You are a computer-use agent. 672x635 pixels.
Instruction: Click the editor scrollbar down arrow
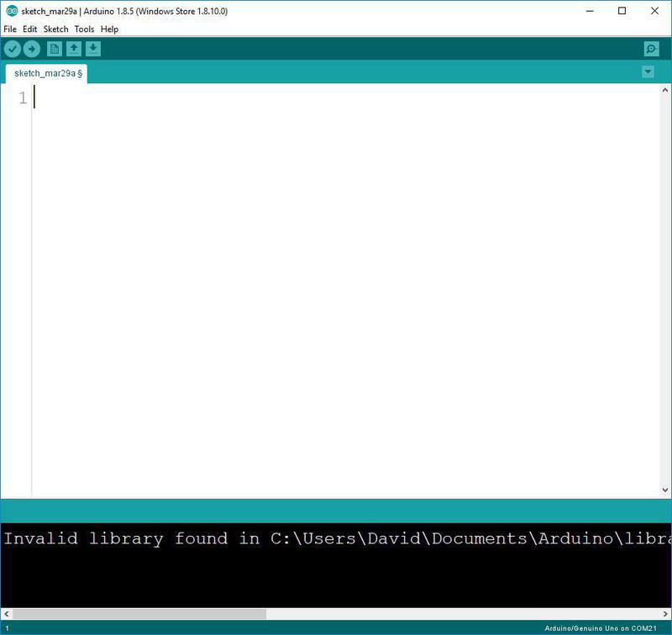664,490
